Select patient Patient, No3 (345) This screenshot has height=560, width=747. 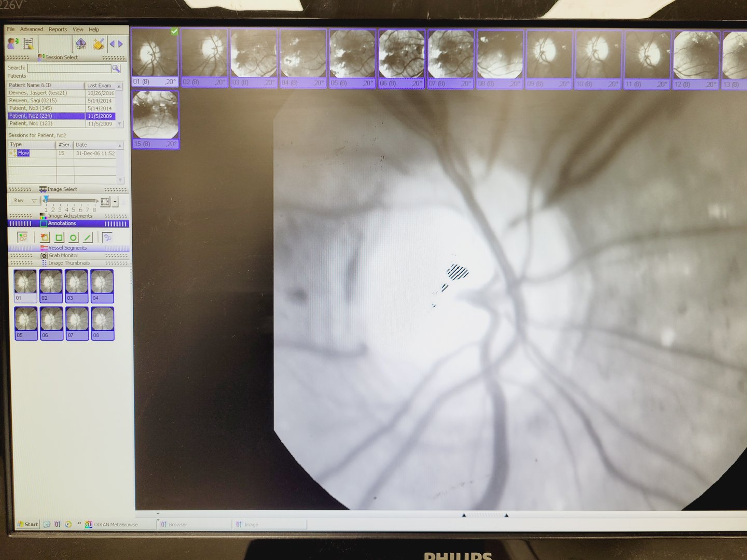62,108
